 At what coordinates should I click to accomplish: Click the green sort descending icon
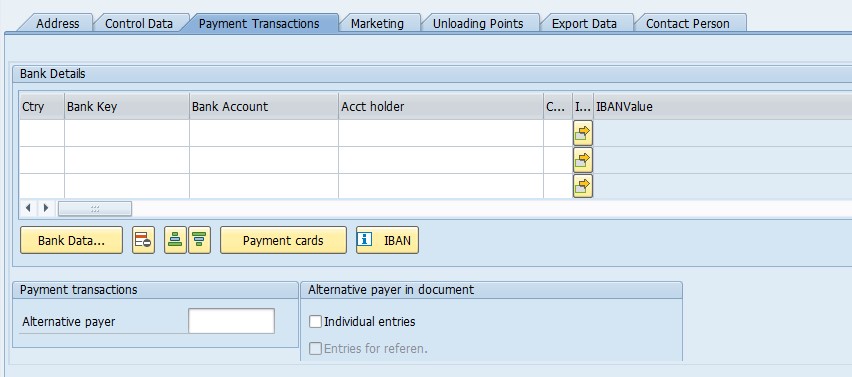199,240
